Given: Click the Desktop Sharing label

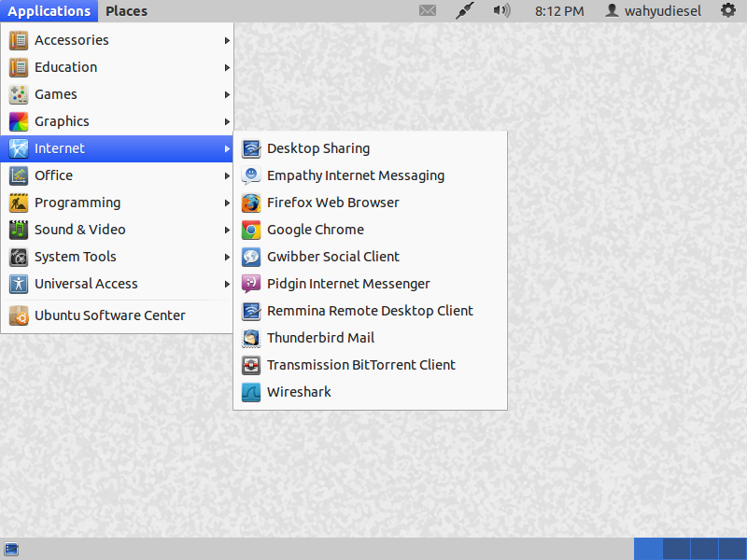Looking at the screenshot, I should pyautogui.click(x=318, y=149).
